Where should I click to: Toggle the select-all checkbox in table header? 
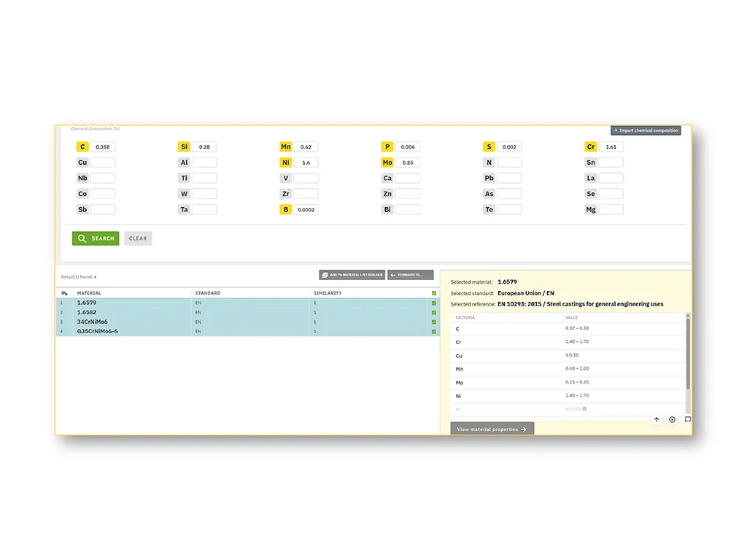point(434,293)
